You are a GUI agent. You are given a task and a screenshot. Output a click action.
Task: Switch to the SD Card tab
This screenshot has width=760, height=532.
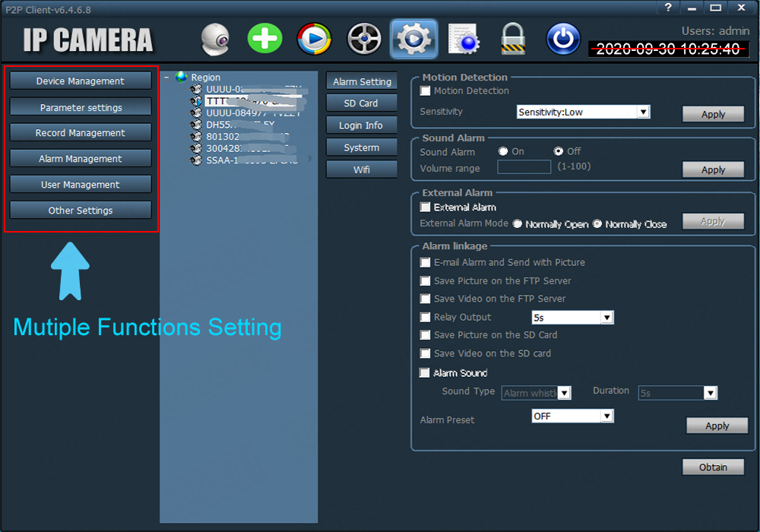point(361,103)
